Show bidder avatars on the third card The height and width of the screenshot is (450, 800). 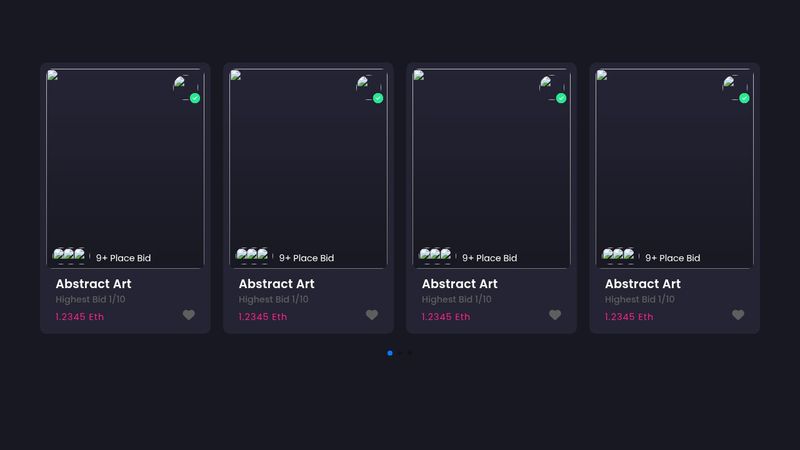(436, 256)
